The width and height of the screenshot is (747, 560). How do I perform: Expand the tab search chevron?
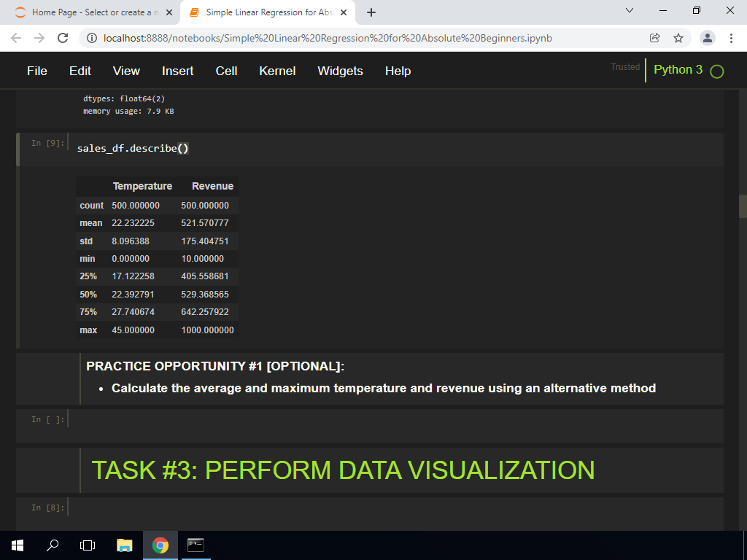(630, 10)
